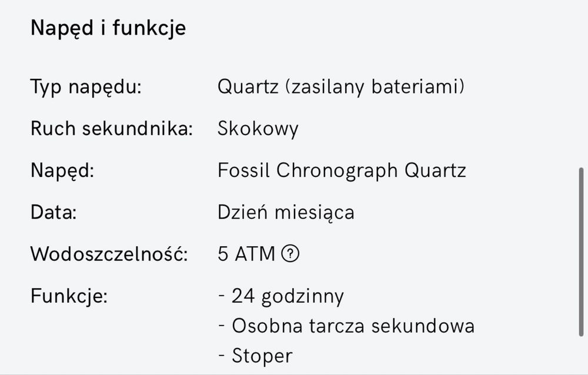Click the 'Napęd:' row label
Image resolution: width=588 pixels, height=375 pixels.
click(x=62, y=170)
